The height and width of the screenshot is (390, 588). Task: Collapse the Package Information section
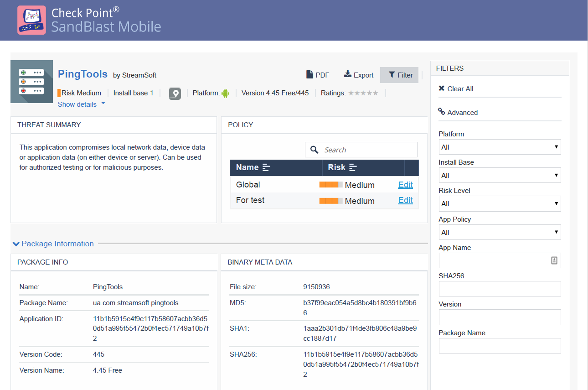pyautogui.click(x=53, y=244)
